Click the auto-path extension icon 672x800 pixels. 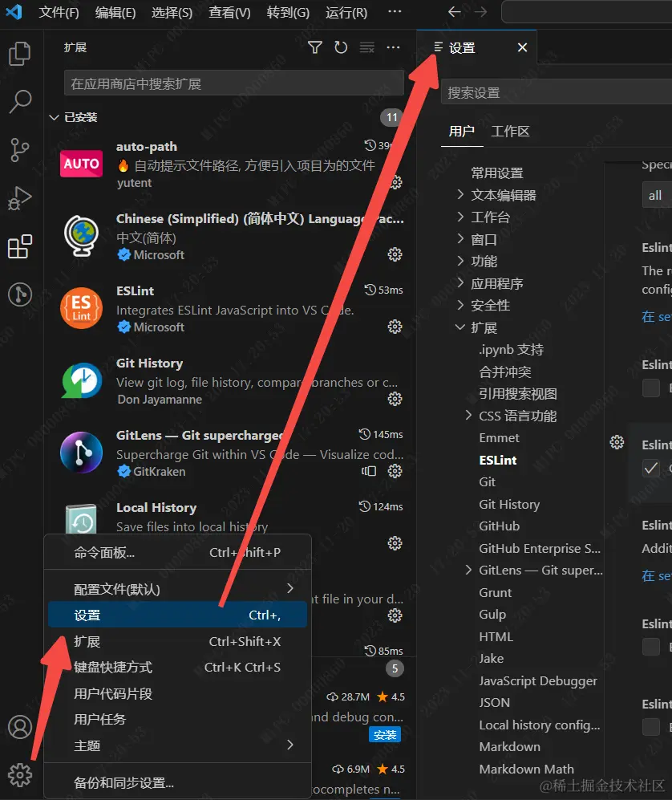click(x=82, y=164)
